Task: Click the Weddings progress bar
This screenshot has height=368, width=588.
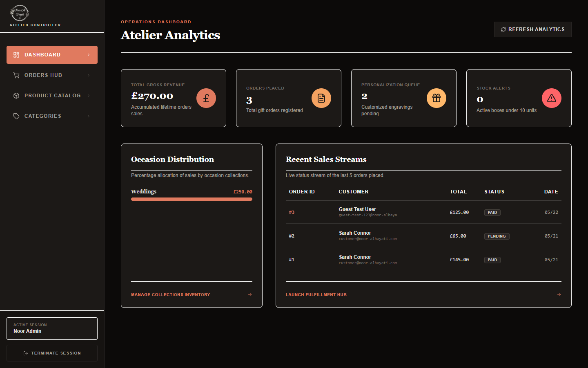Action: (x=192, y=199)
